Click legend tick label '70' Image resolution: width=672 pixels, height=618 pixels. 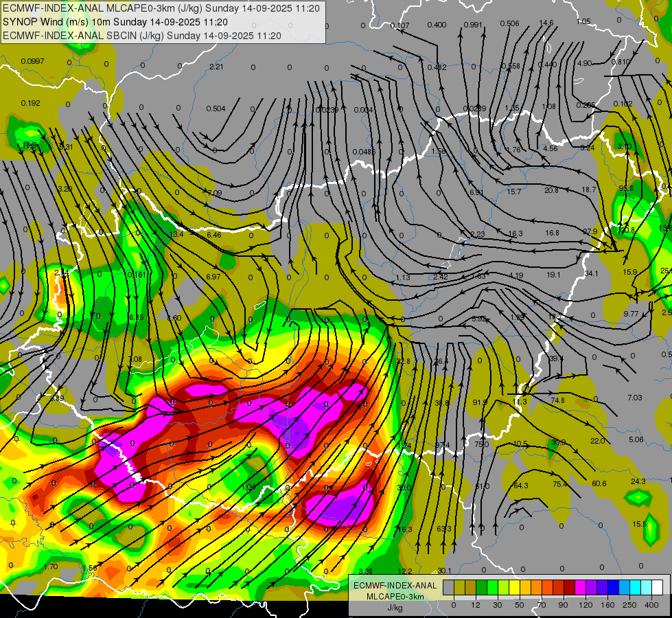[x=542, y=605]
